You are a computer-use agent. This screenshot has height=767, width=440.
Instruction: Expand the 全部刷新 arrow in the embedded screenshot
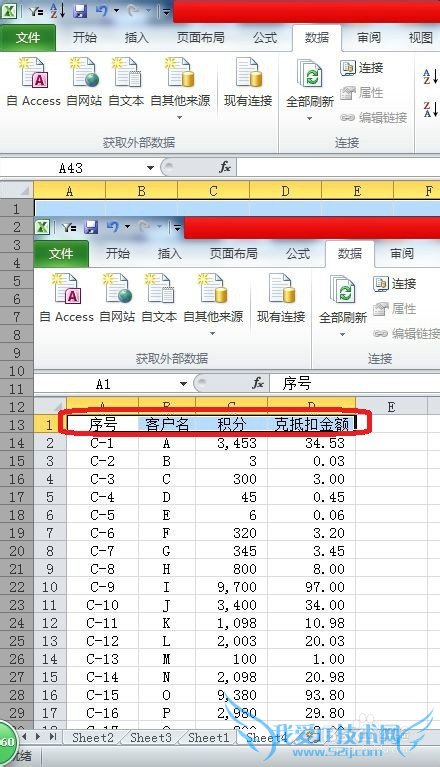tap(343, 335)
